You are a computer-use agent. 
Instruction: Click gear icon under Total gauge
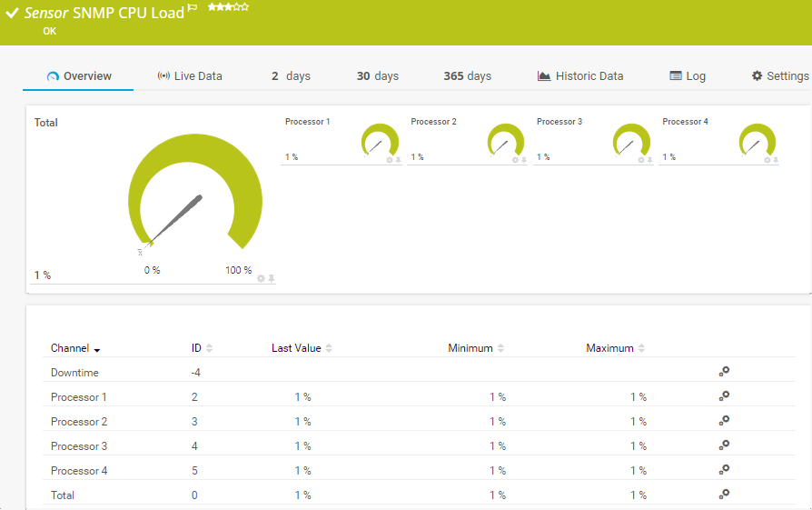click(261, 278)
